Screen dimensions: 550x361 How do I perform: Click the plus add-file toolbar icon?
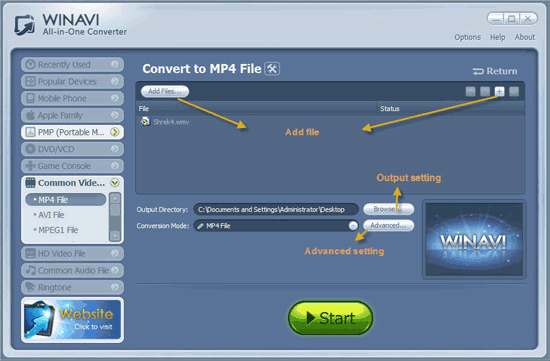point(499,92)
